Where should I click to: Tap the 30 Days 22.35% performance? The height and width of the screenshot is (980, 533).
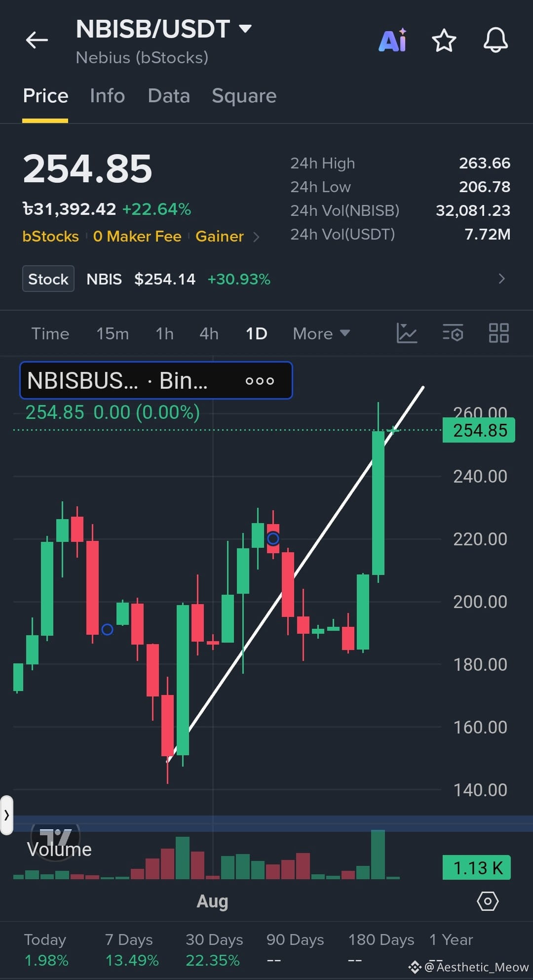coord(214,950)
